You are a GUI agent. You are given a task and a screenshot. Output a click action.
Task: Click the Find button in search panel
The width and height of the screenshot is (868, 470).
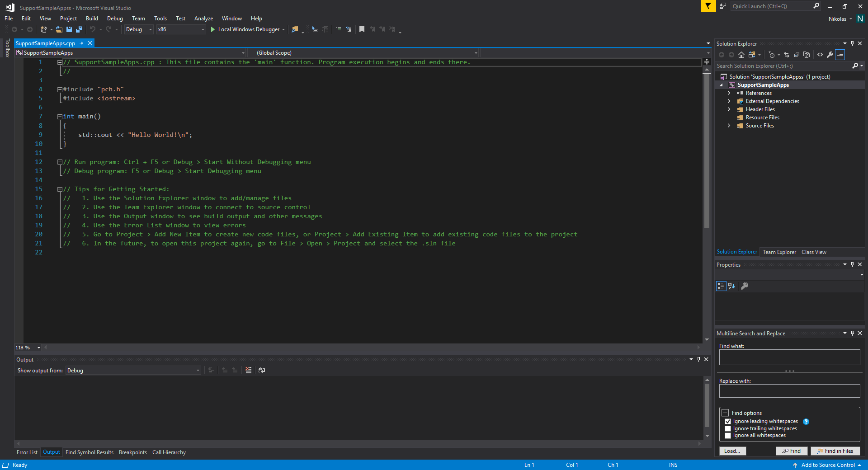tap(792, 451)
